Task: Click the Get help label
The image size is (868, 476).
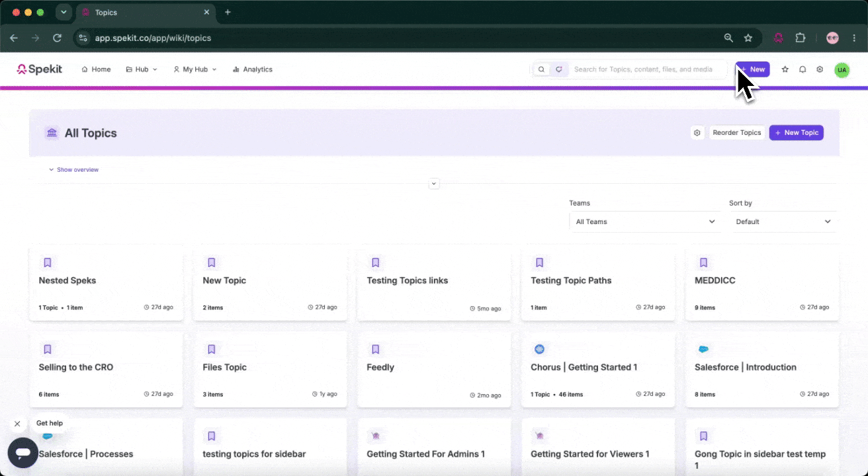Action: (x=50, y=423)
